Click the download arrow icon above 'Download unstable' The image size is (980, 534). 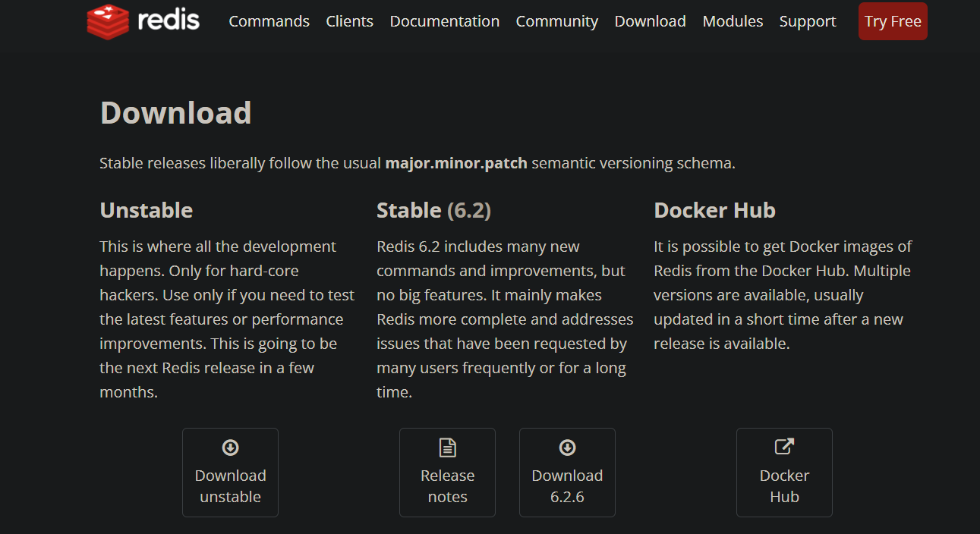coord(231,448)
